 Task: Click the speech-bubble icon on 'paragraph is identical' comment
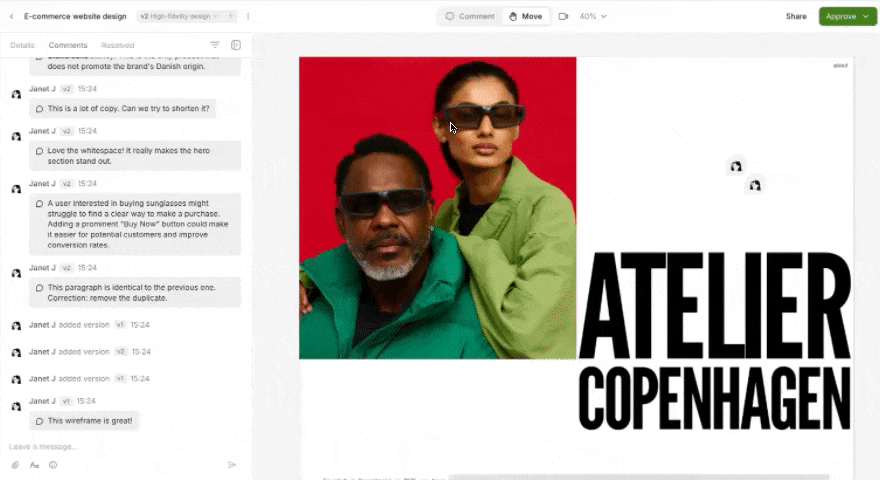click(39, 288)
